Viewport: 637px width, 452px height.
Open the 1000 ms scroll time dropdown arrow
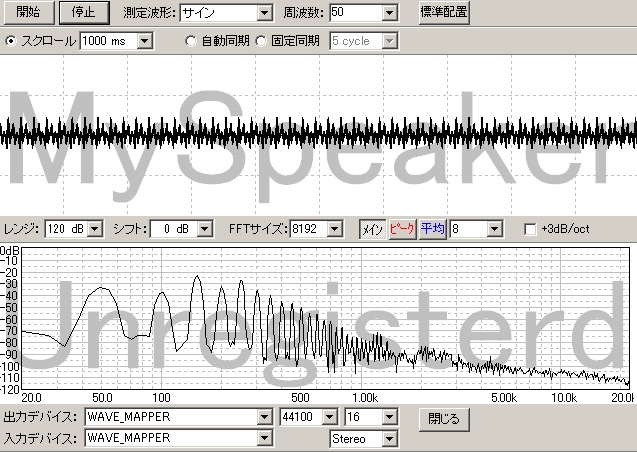(x=145, y=41)
